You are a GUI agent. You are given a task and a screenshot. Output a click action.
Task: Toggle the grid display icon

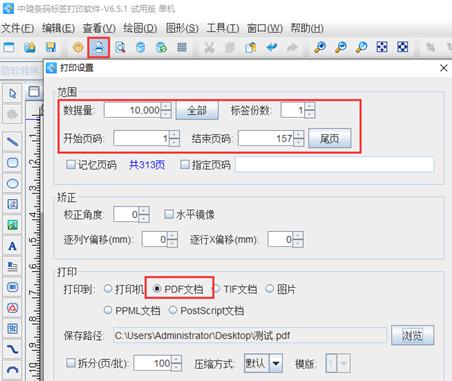(182, 47)
